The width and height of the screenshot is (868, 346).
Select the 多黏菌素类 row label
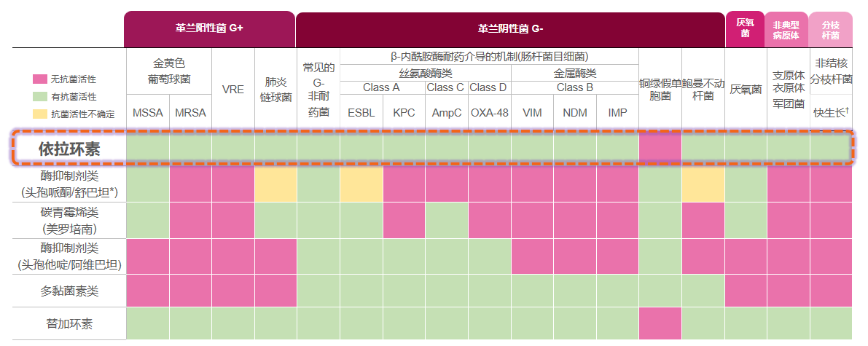pyautogui.click(x=69, y=291)
